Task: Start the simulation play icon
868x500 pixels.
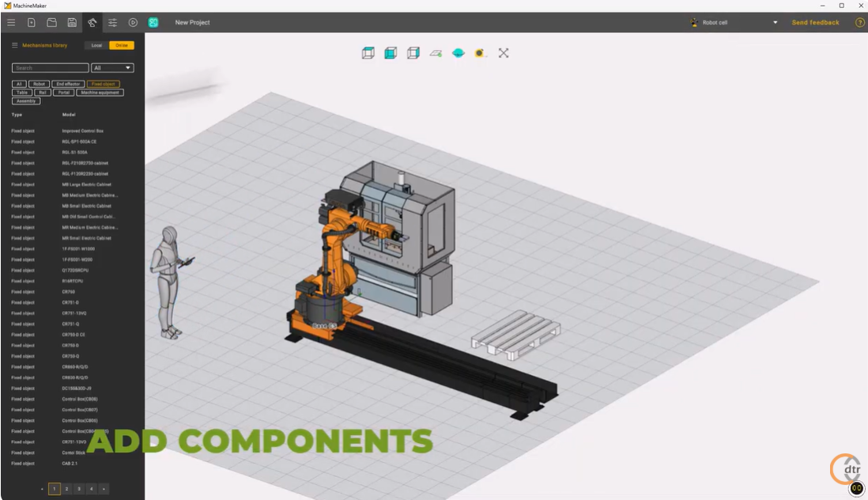Action: (133, 23)
